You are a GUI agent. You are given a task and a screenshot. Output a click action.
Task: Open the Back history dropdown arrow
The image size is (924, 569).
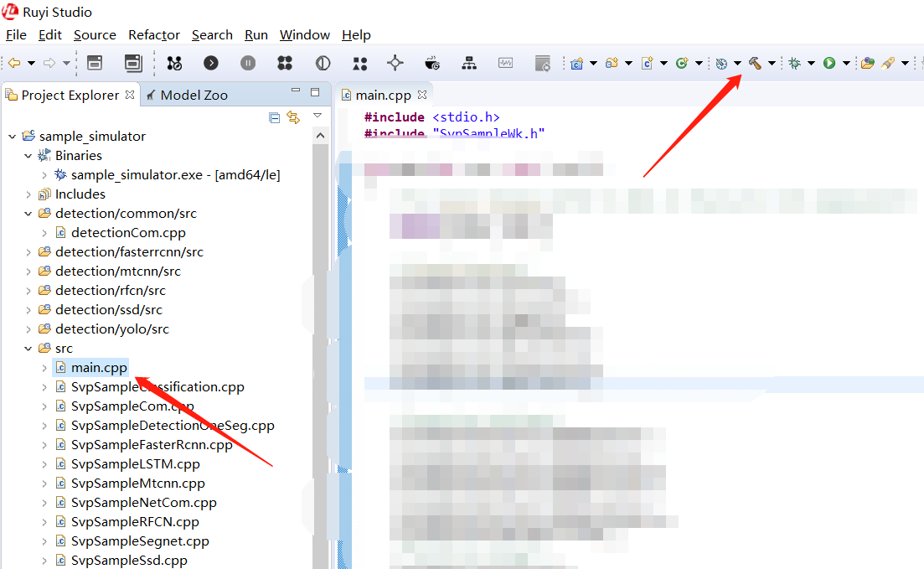click(31, 63)
